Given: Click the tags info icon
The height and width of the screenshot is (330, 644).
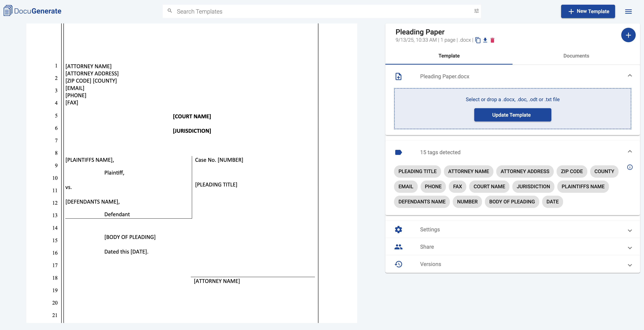Looking at the screenshot, I should 630,167.
